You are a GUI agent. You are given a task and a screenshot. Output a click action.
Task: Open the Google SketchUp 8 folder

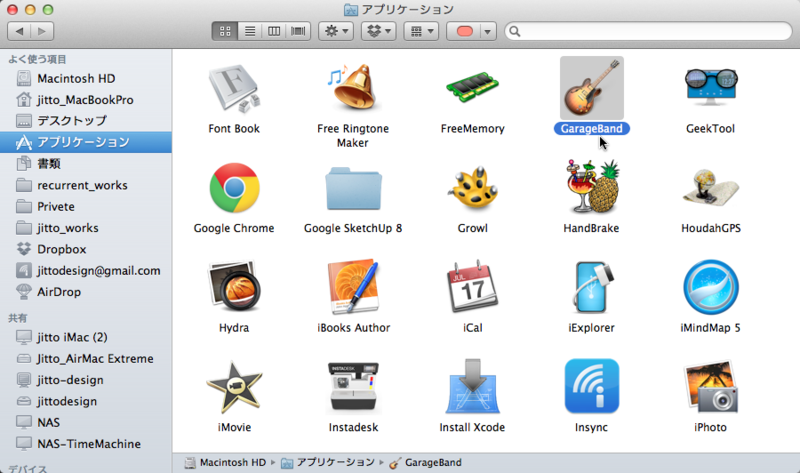353,189
